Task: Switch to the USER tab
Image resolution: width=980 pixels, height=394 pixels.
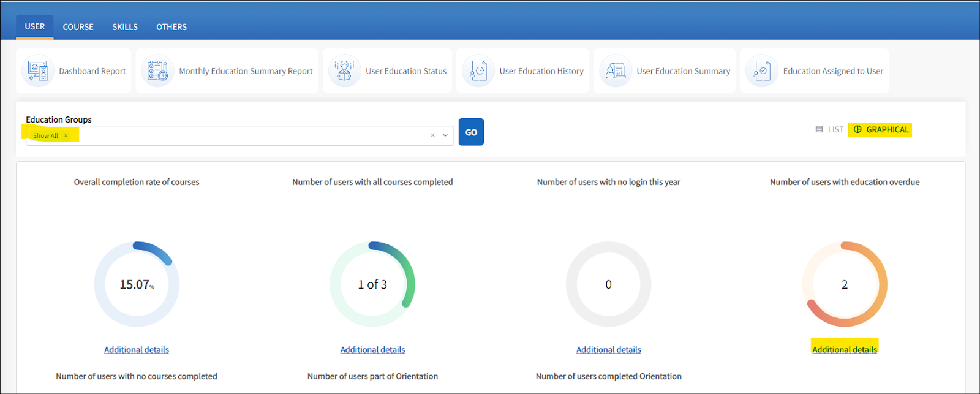Action: tap(35, 27)
